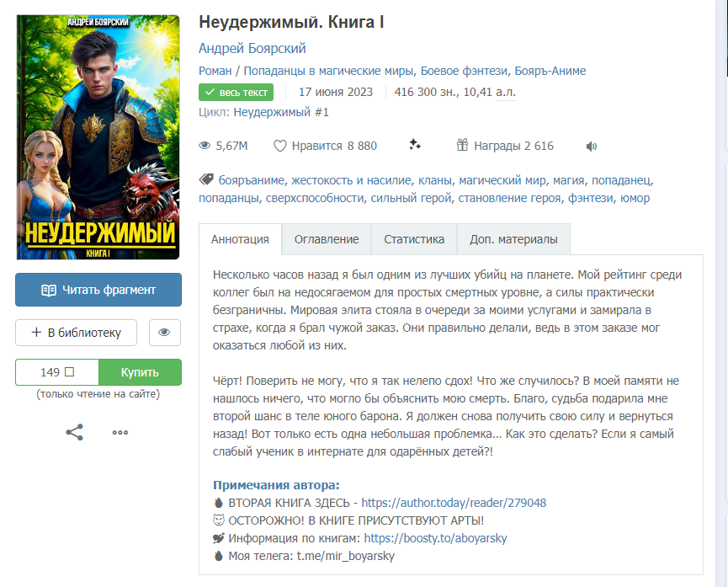Click the heart Like icon
The image size is (728, 587).
(280, 146)
